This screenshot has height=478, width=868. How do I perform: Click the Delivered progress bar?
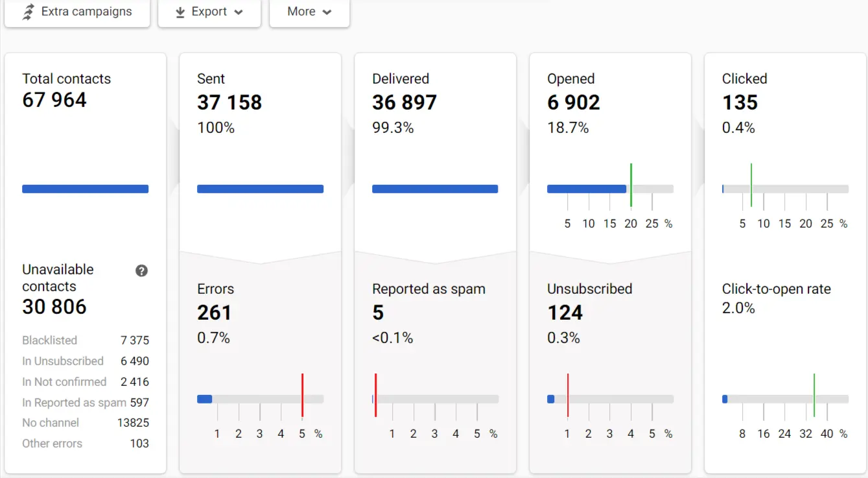[x=435, y=189]
